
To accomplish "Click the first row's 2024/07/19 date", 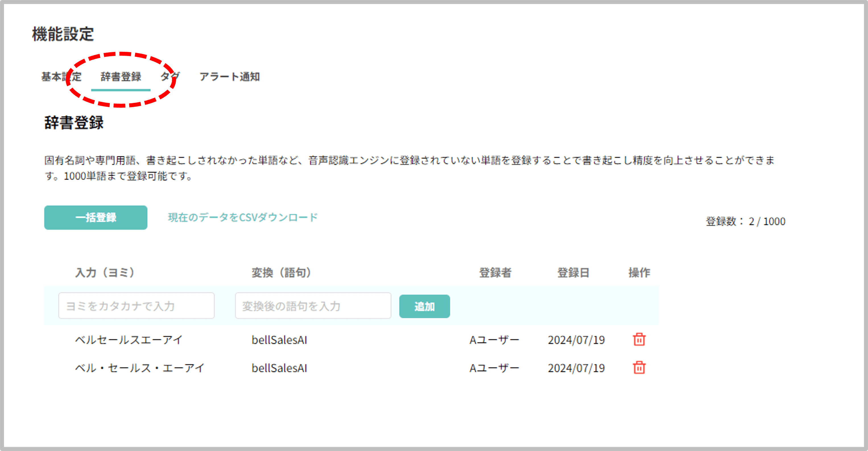I will pos(576,340).
